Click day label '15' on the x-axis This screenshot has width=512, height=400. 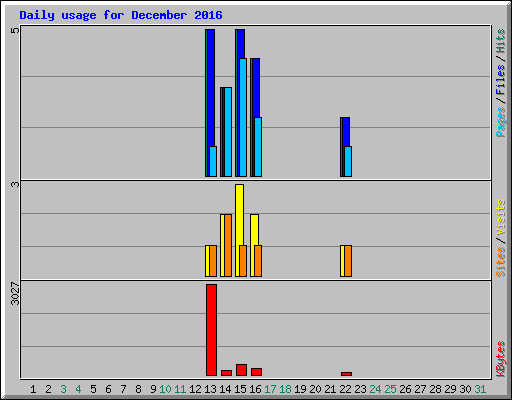coord(240,389)
